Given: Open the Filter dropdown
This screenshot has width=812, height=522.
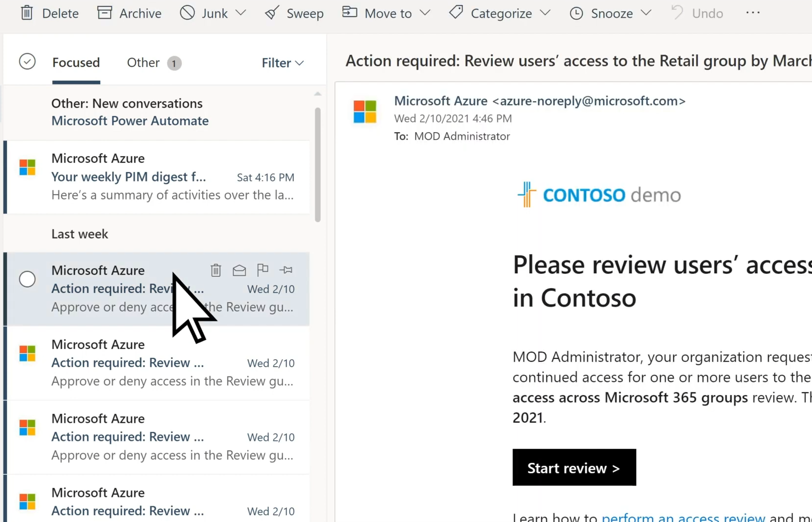Looking at the screenshot, I should click(x=283, y=63).
